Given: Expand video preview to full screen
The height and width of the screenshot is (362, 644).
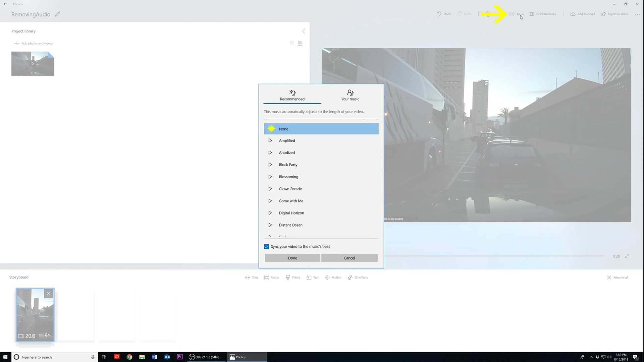Looking at the screenshot, I should [x=627, y=256].
